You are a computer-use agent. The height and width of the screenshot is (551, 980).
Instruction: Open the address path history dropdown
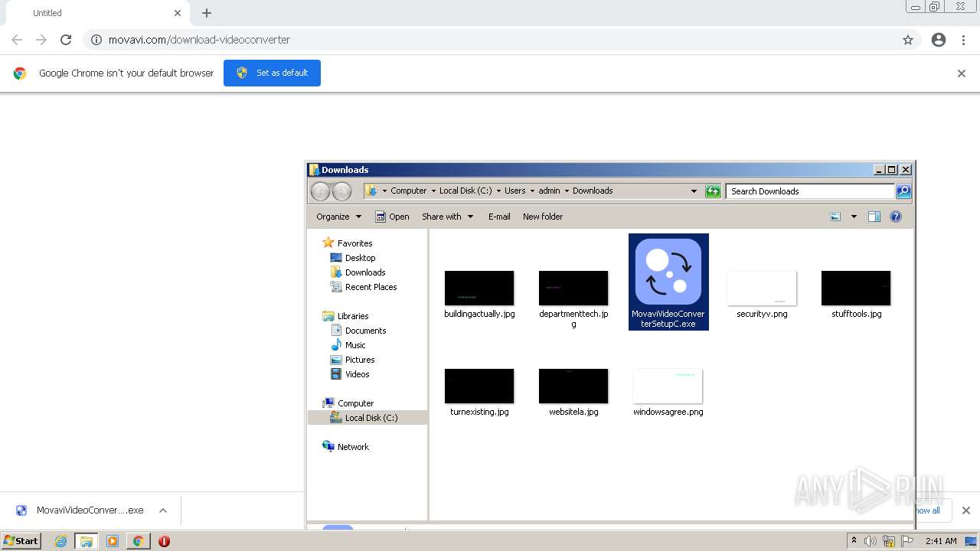(x=694, y=191)
